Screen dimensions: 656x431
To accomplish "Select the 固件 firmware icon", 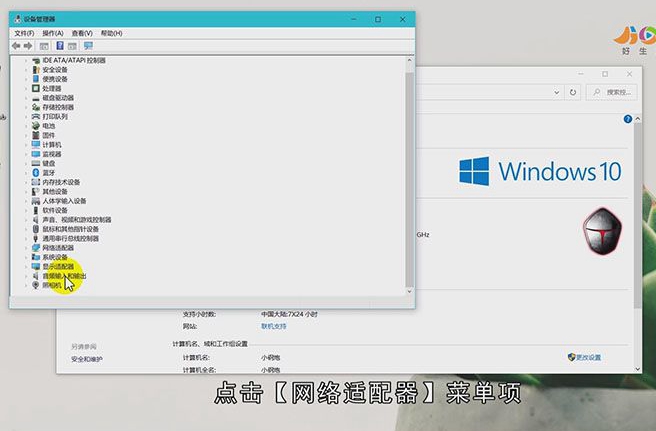I will pos(36,135).
